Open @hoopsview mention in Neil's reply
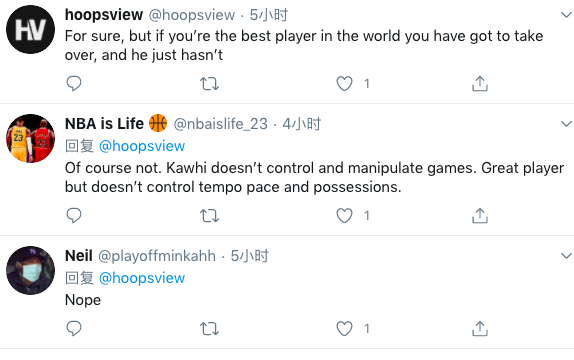 coord(142,278)
